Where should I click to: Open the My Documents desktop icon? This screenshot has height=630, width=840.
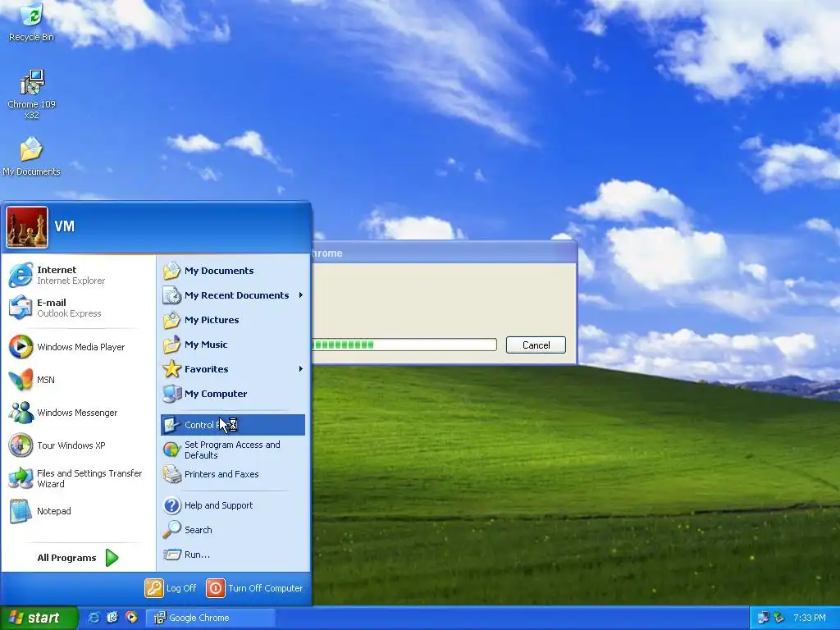click(x=31, y=149)
